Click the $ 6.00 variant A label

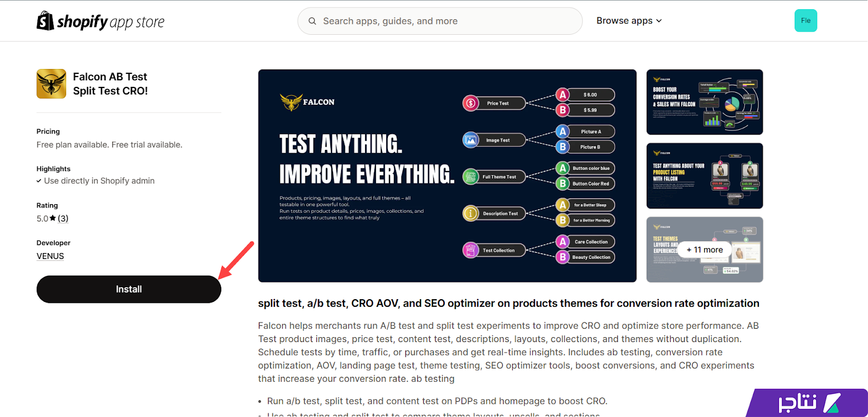pos(590,95)
